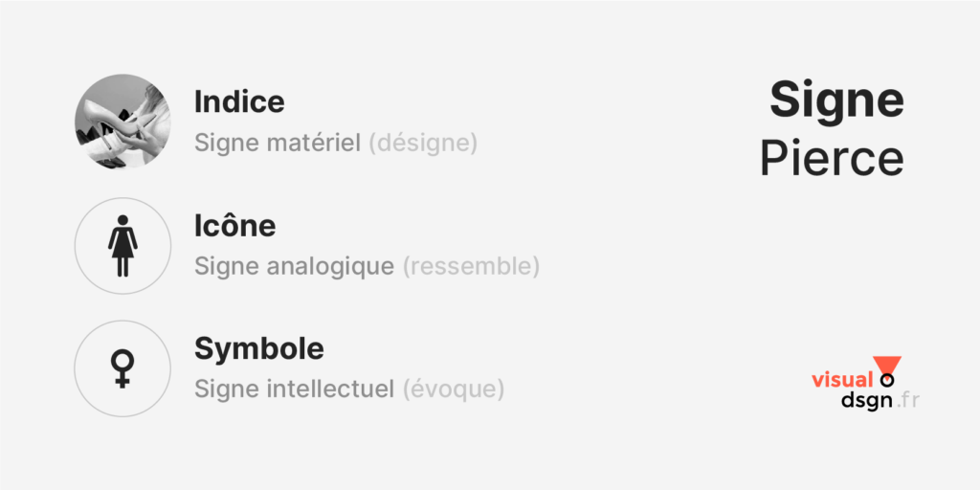Click the (désigne) gray text

[x=423, y=144]
